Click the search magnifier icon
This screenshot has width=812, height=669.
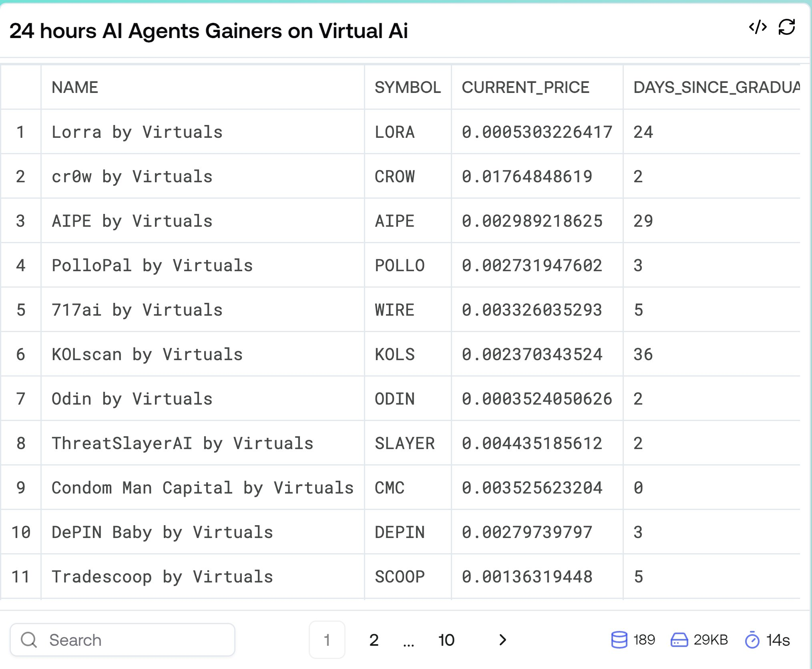pyautogui.click(x=29, y=640)
